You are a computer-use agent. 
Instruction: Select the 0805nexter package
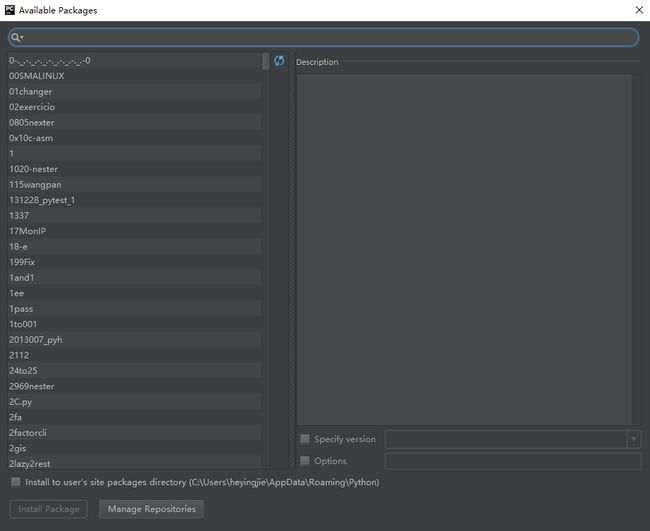coord(135,123)
